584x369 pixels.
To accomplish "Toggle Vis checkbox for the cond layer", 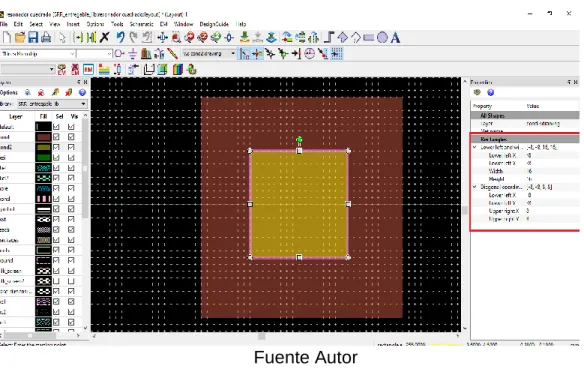I will (71, 137).
